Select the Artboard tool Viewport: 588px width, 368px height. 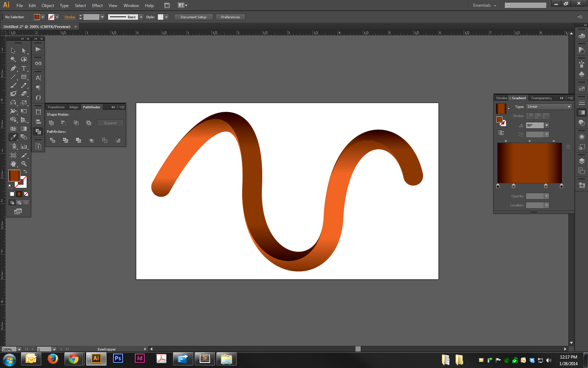(13, 155)
